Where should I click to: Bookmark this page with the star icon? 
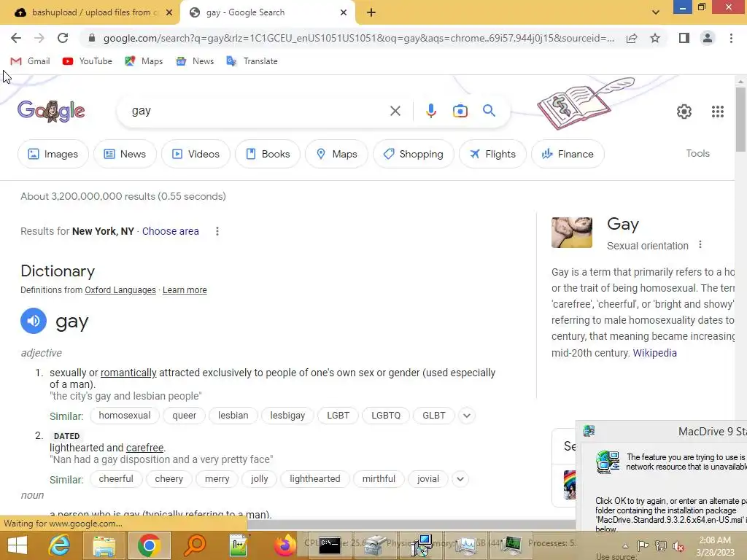tap(655, 38)
